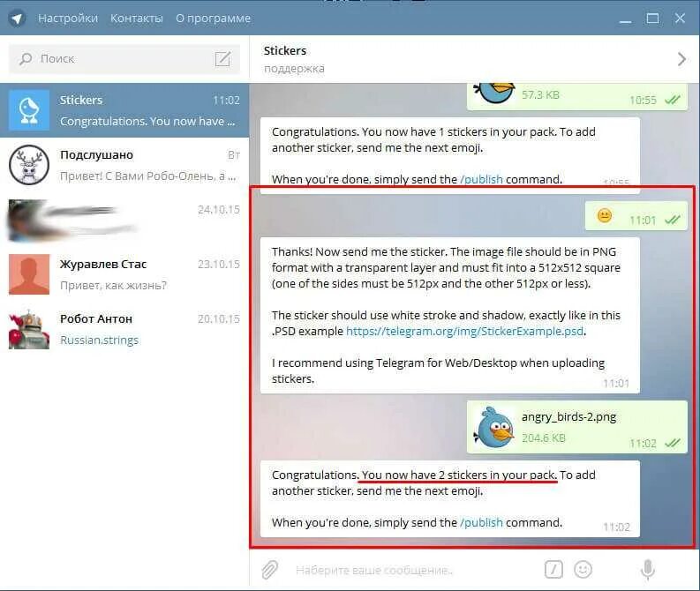Viewport: 700px width, 591px height.
Task: Click the Telegram paper plane logo
Action: (17, 19)
